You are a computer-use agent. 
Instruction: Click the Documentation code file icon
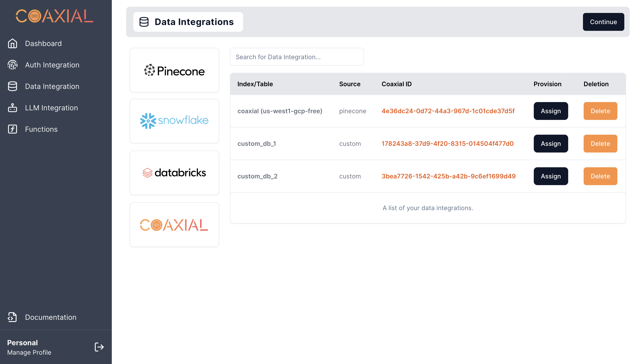[x=12, y=317]
